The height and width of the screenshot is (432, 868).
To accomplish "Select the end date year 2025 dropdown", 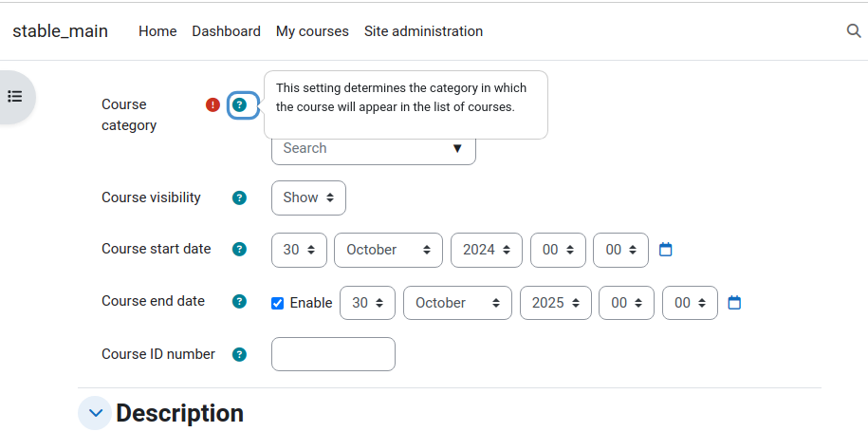I will (555, 303).
